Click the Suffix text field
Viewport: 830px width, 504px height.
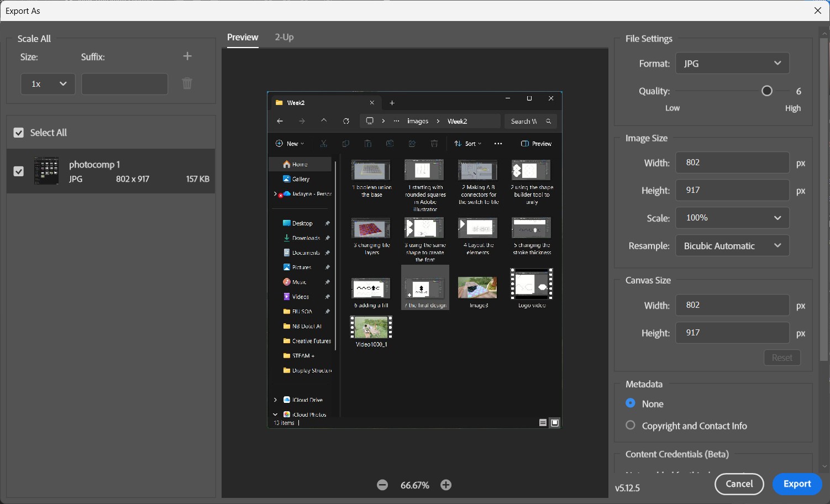[x=125, y=84]
